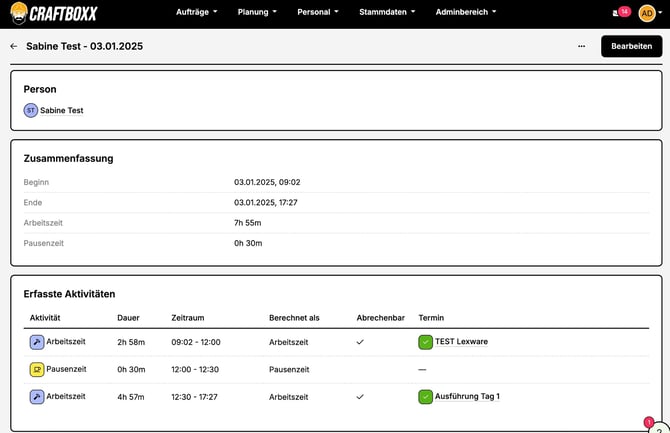Open the three-dot more options menu
This screenshot has width=670, height=433.
click(581, 46)
